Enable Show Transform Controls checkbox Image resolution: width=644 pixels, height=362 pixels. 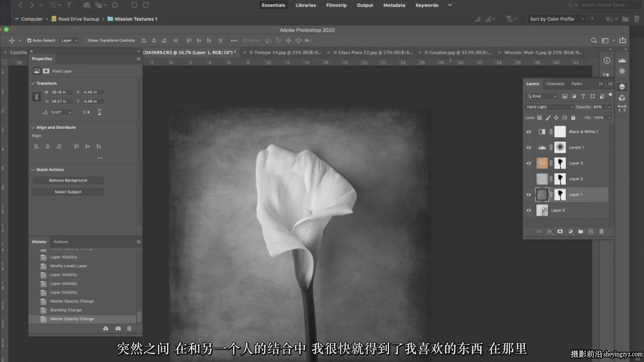point(85,41)
